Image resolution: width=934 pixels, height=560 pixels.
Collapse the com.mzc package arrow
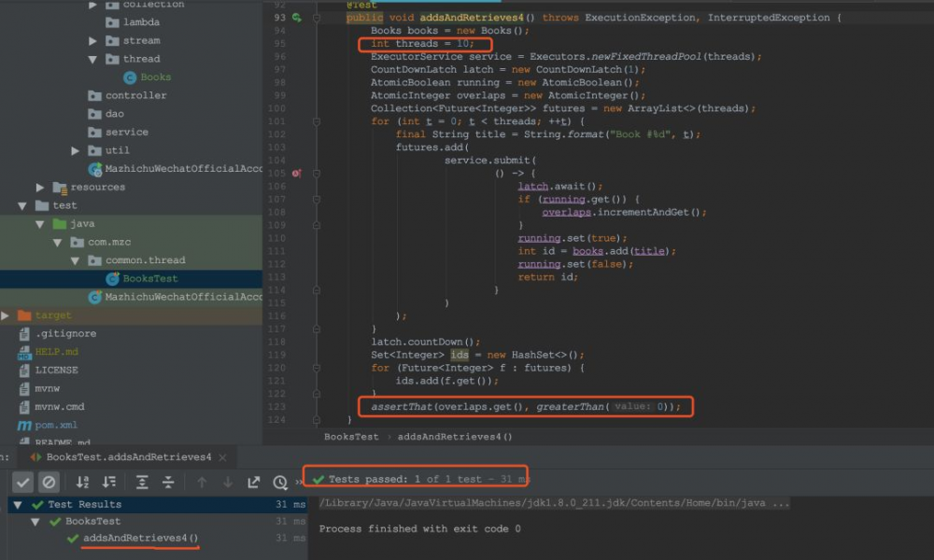(57, 243)
